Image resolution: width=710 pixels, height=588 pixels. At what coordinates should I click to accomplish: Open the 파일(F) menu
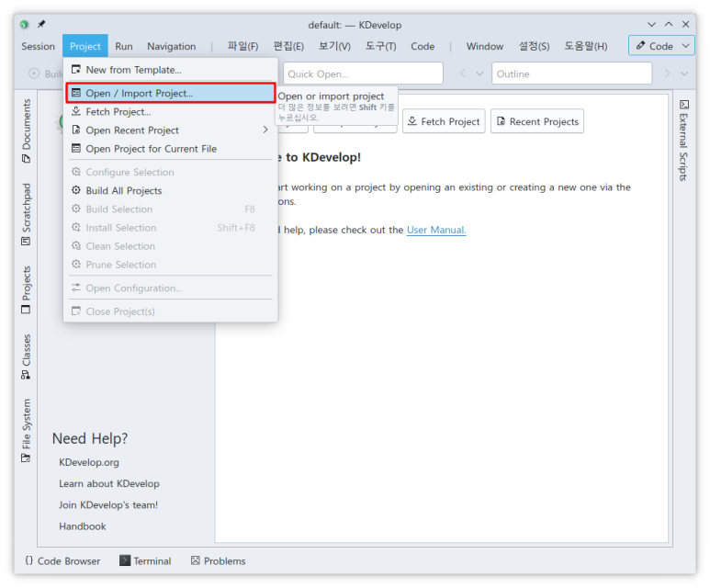(242, 46)
